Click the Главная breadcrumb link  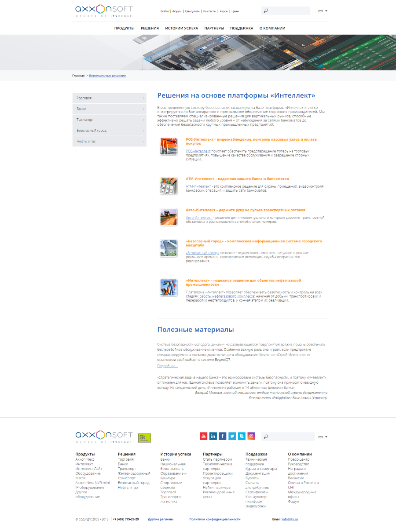coord(78,76)
